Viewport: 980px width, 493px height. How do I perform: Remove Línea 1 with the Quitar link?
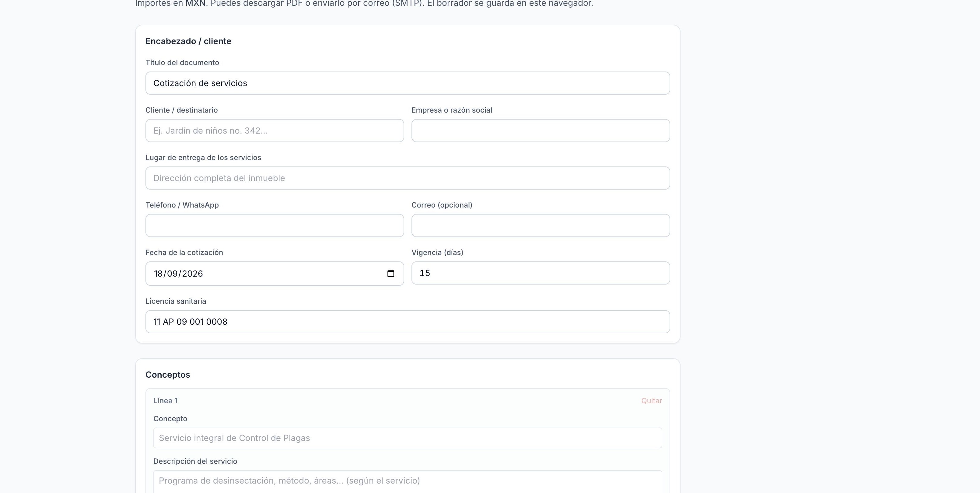(x=651, y=400)
